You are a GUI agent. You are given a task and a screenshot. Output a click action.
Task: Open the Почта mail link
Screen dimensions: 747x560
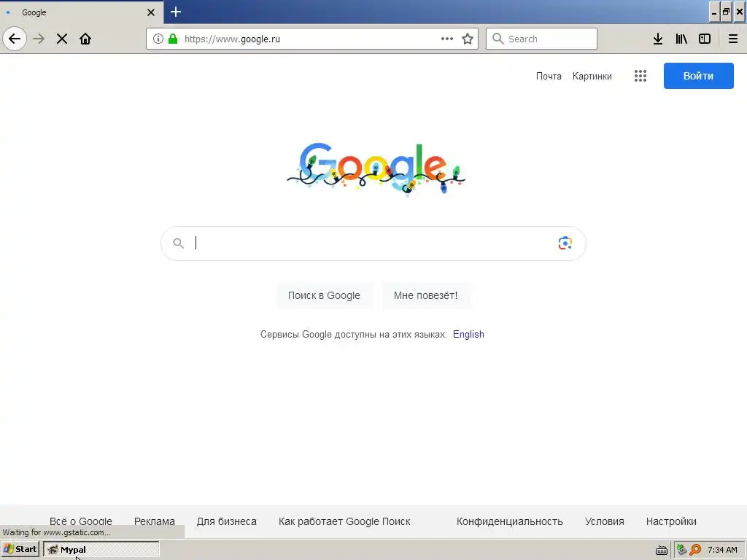coord(549,76)
